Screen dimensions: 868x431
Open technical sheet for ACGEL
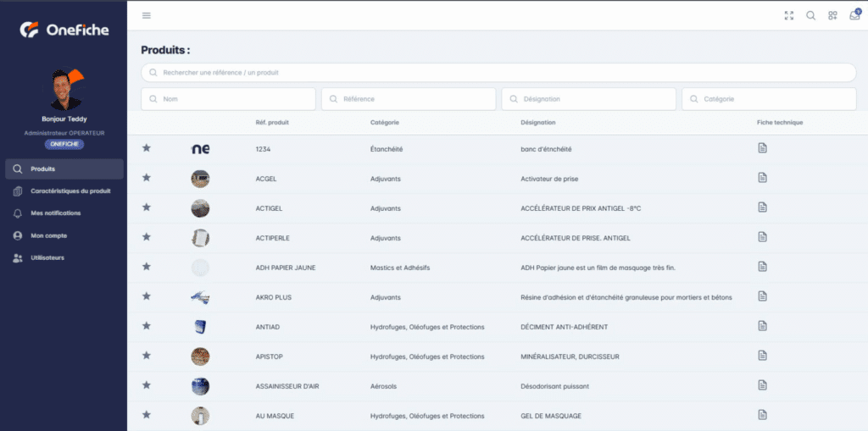tap(762, 178)
